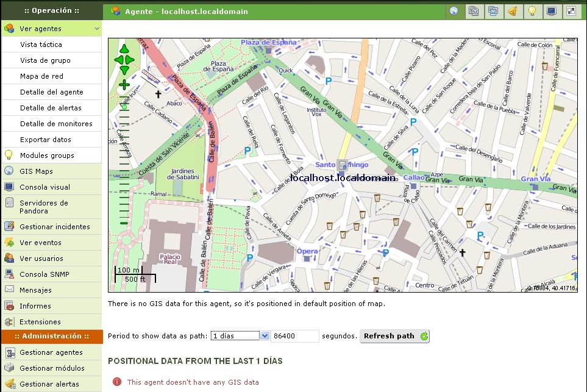Viewport: 587px width, 392px height.
Task: Click the blue monitor icon in header
Action: coord(551,11)
